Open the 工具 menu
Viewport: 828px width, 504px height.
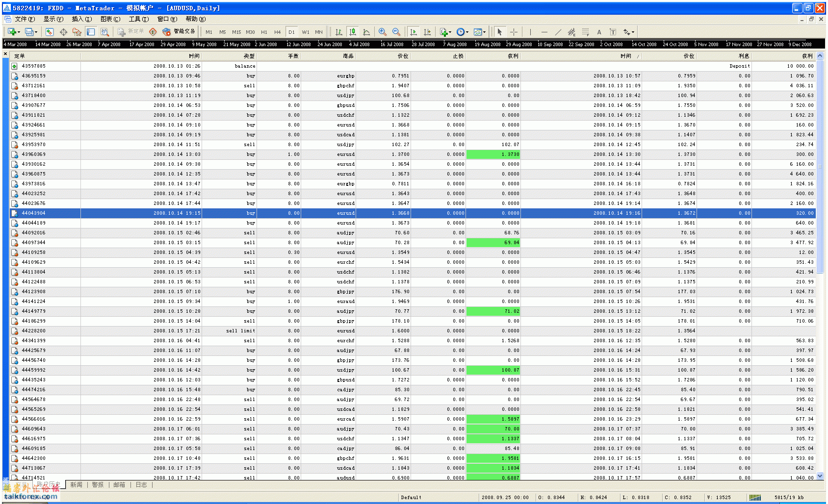(138, 19)
